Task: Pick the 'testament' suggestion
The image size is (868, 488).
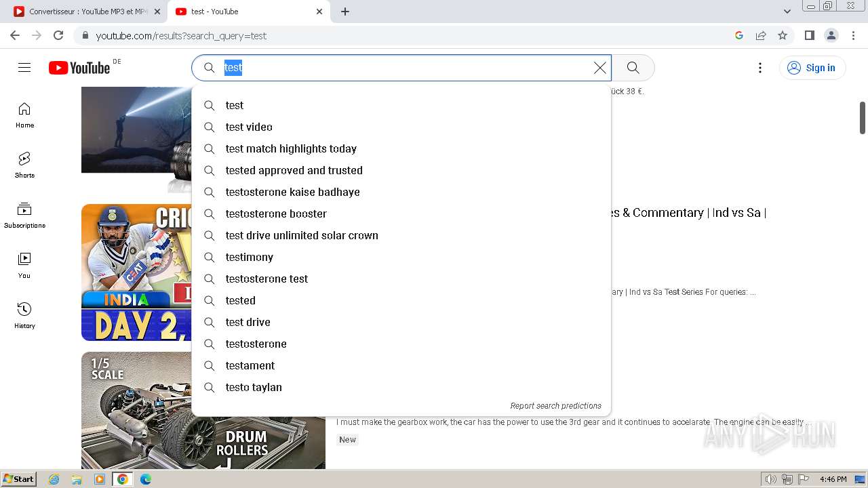Action: tap(401, 365)
